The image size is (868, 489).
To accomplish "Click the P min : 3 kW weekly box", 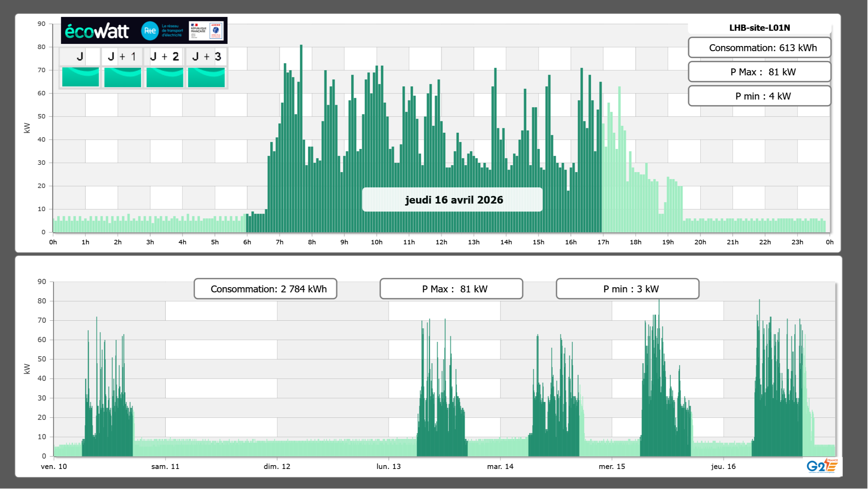I will tap(627, 289).
